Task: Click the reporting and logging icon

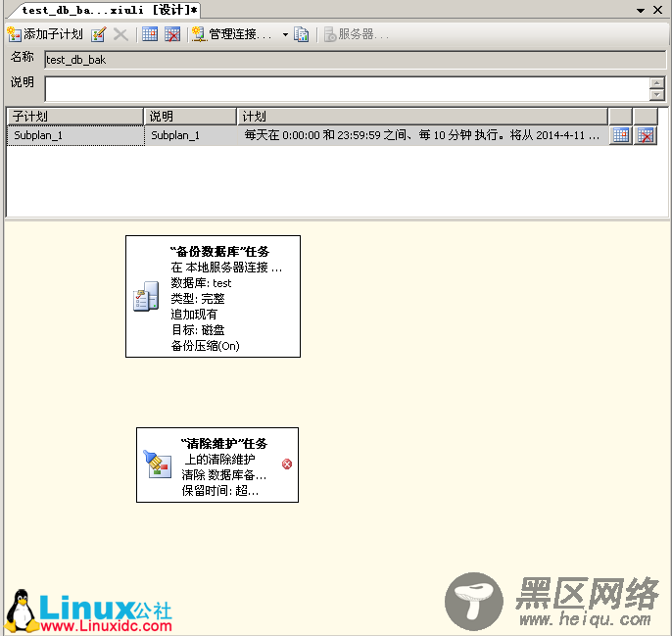Action: pos(302,34)
